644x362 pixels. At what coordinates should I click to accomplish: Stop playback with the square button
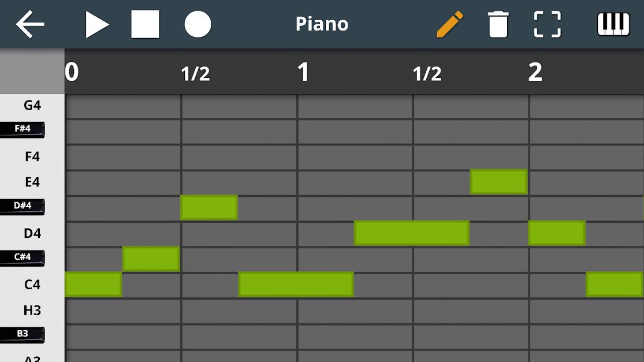(x=145, y=24)
